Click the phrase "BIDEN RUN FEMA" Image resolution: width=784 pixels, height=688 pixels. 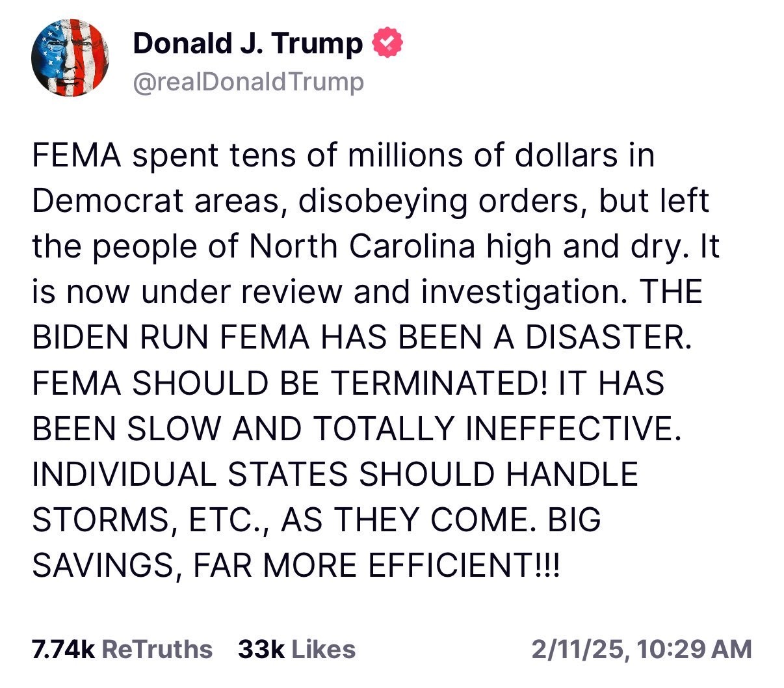160,339
